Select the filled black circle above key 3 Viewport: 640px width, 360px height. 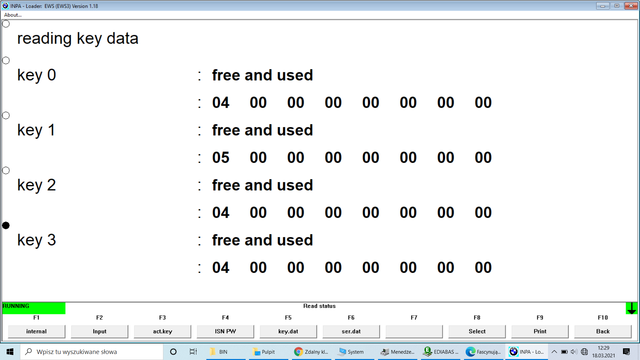click(x=6, y=225)
